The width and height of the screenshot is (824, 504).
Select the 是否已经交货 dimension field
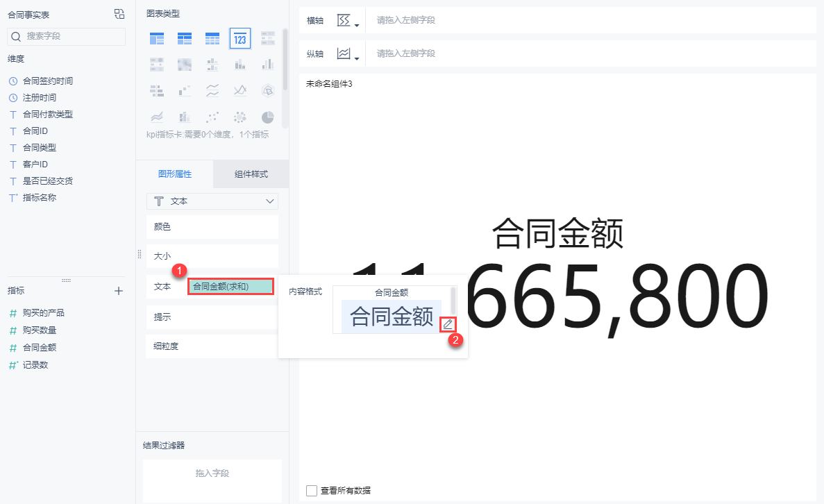[x=48, y=181]
